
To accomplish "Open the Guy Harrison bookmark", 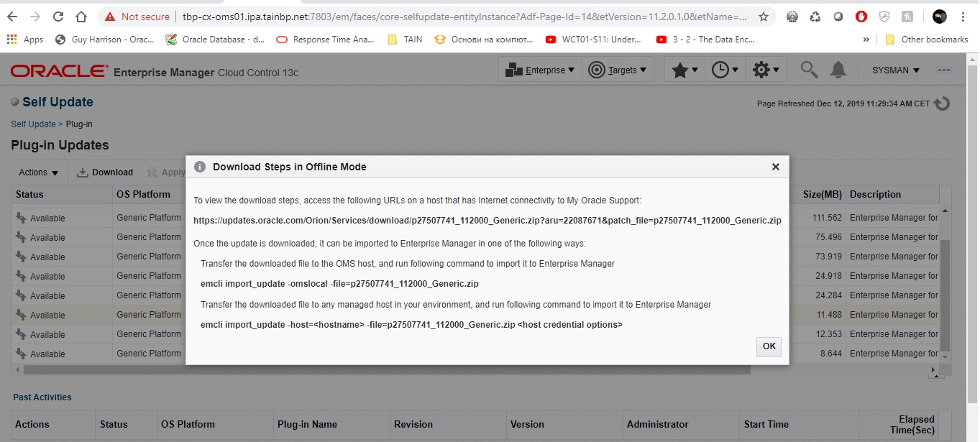I will pyautogui.click(x=104, y=40).
